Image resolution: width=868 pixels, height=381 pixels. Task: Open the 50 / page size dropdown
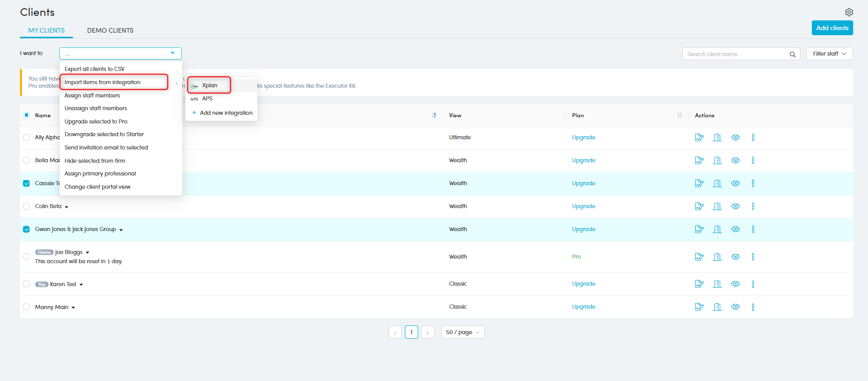pyautogui.click(x=462, y=332)
